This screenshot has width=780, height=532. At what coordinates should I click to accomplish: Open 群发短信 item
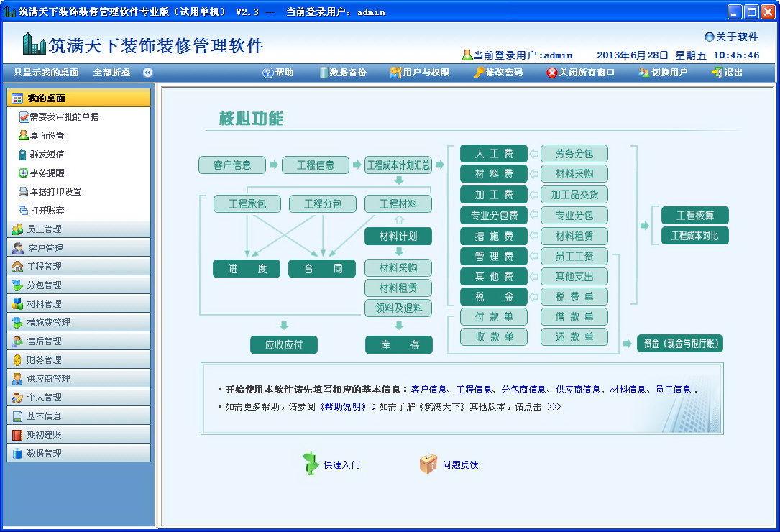(x=41, y=155)
